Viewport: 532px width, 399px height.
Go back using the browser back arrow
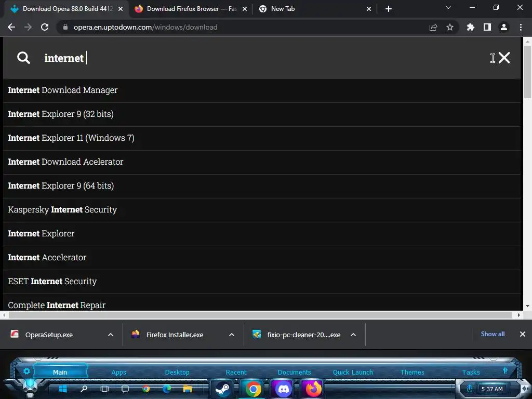point(11,27)
